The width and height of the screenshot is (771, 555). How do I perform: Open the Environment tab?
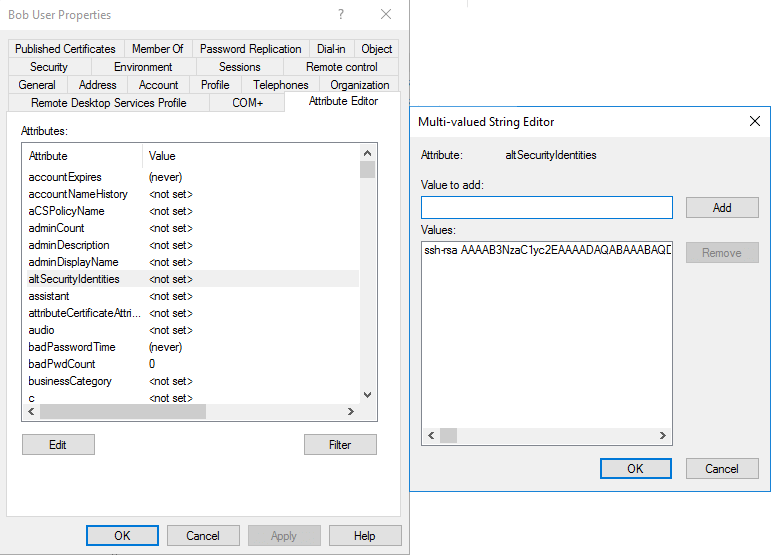(143, 67)
